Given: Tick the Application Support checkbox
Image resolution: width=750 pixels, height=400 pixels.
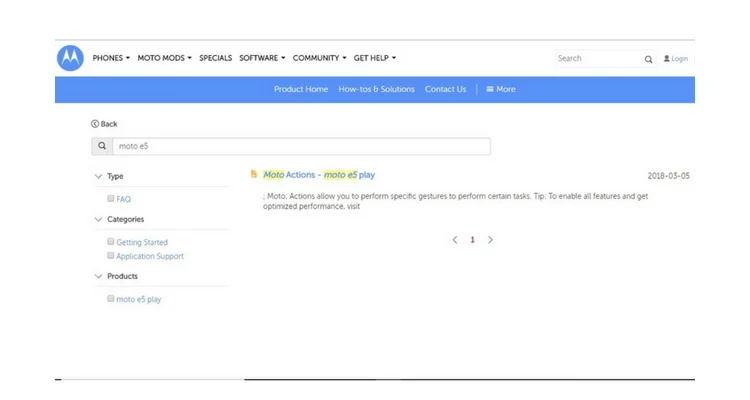Looking at the screenshot, I should point(110,255).
